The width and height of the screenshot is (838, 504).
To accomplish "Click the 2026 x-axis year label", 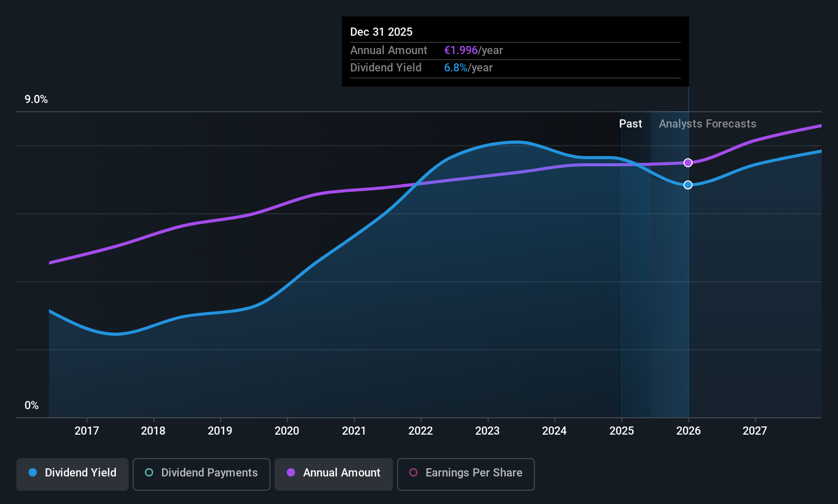I will click(x=688, y=431).
